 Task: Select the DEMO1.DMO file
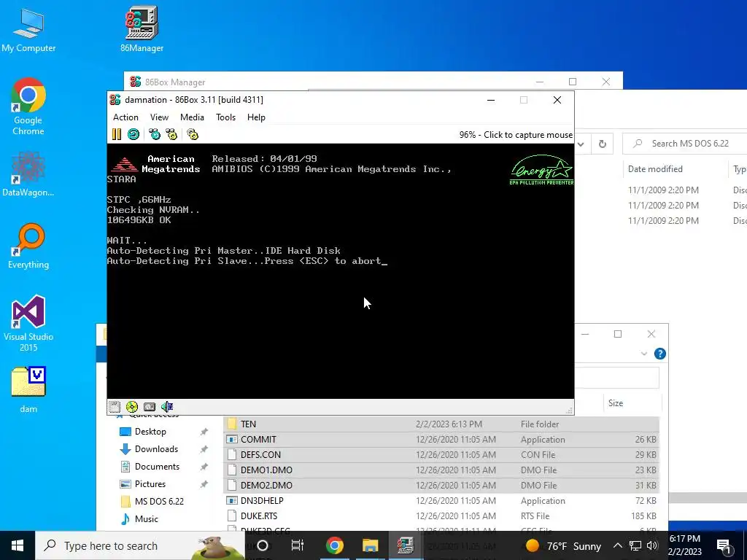click(441, 470)
